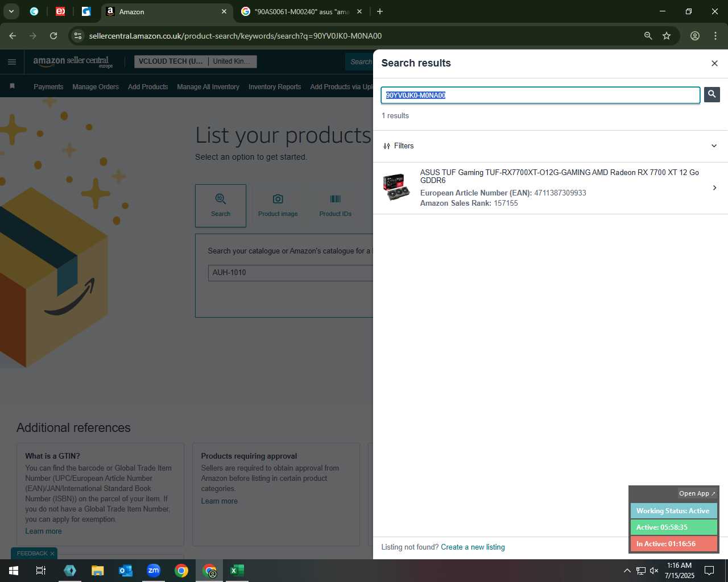Close the Search results panel

(x=714, y=63)
